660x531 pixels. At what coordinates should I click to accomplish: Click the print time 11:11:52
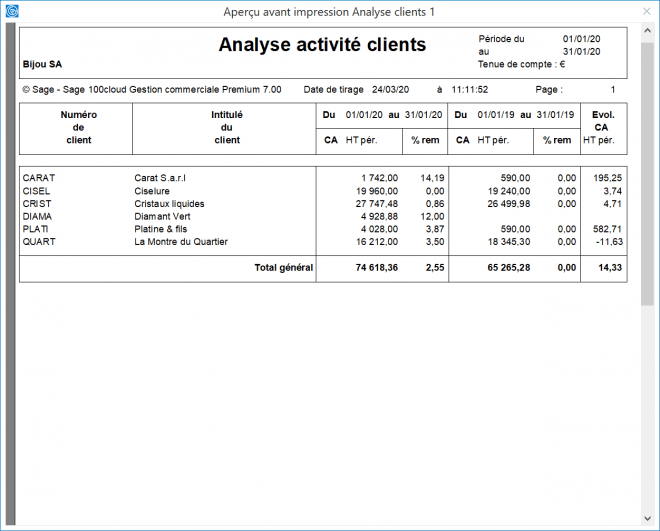470,90
